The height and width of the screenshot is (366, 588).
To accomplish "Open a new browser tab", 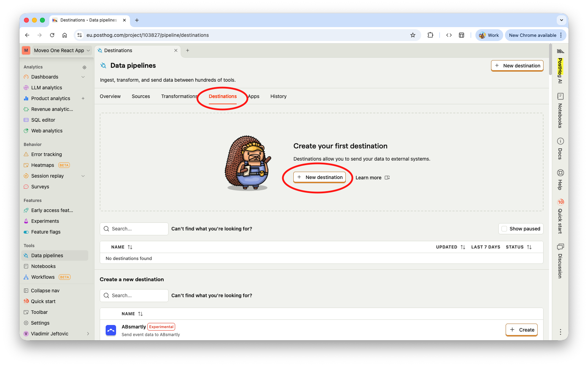I will coord(137,20).
